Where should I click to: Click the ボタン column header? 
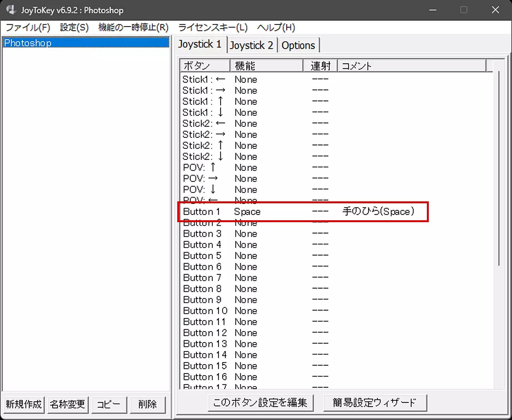click(205, 66)
